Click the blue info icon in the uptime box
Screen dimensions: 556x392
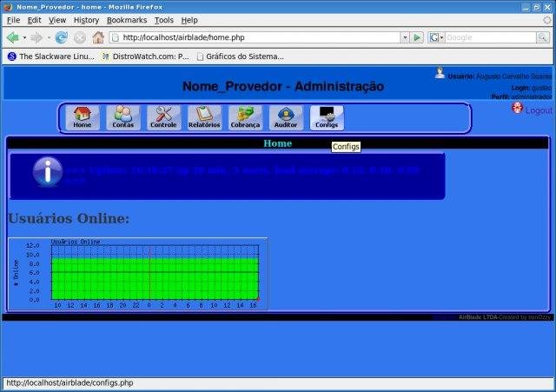tap(48, 172)
